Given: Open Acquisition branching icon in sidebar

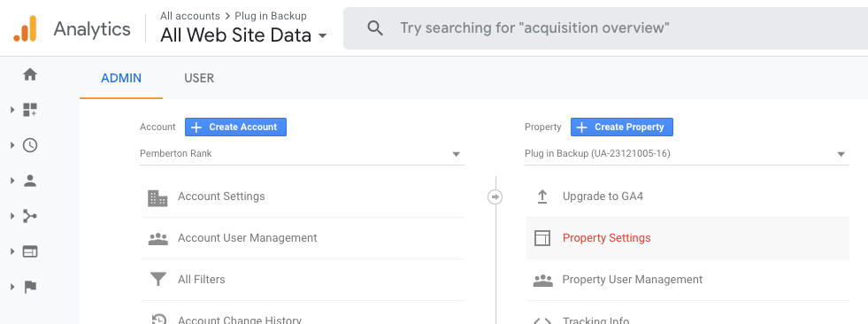Looking at the screenshot, I should point(30,216).
